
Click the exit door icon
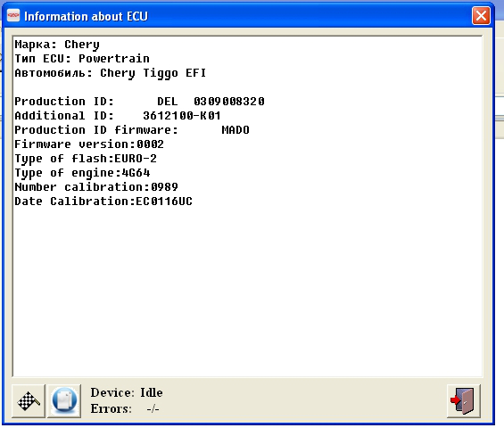pos(464,401)
